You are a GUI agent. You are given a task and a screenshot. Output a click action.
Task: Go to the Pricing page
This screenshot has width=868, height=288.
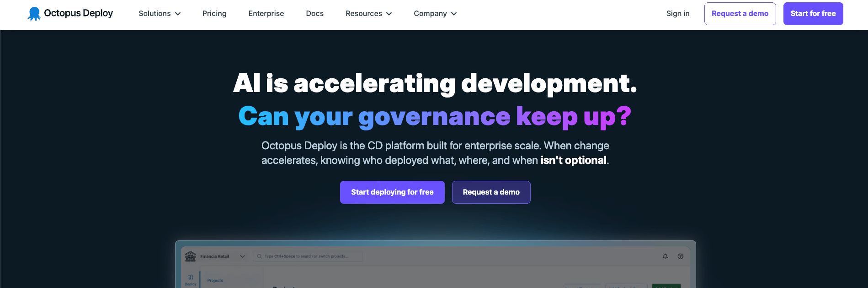point(214,14)
